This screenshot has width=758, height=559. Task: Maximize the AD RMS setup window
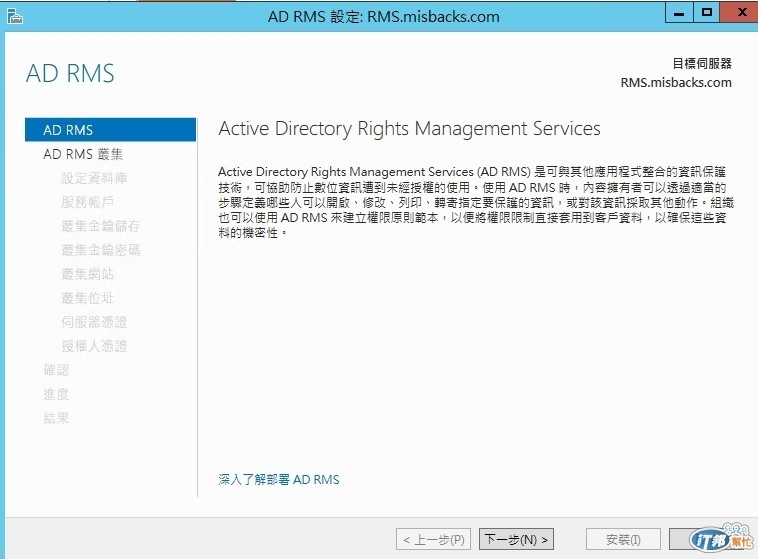coord(706,12)
